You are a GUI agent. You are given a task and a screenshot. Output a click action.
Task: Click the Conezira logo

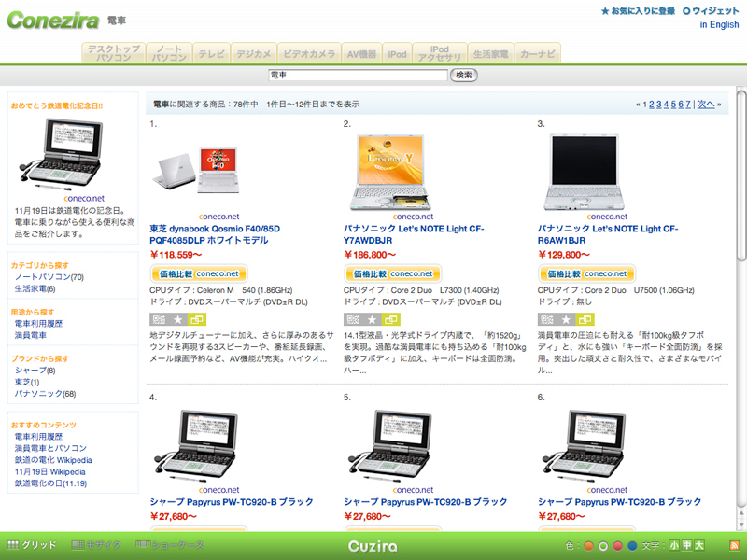[x=53, y=20]
